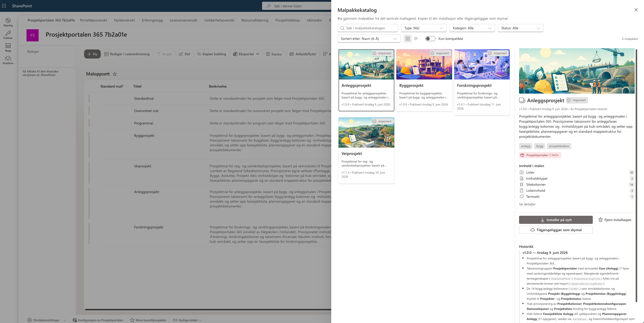The height and width of the screenshot is (323, 644).
Task: Click the details pane vertical scrollbar
Action: [x=636, y=175]
